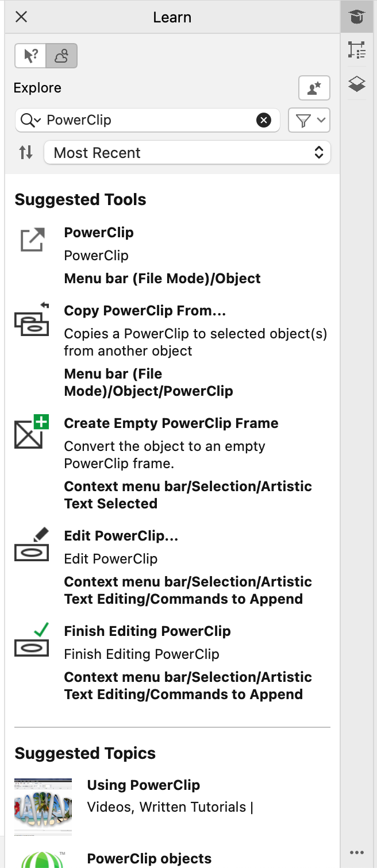The image size is (377, 868).
Task: Click the personalize recommendations star button
Action: coord(314,88)
